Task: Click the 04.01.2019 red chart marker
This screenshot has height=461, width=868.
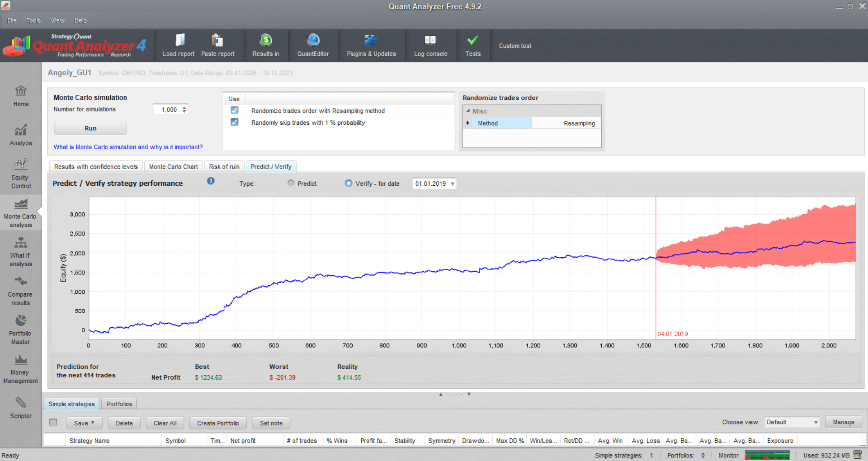Action: [x=673, y=334]
